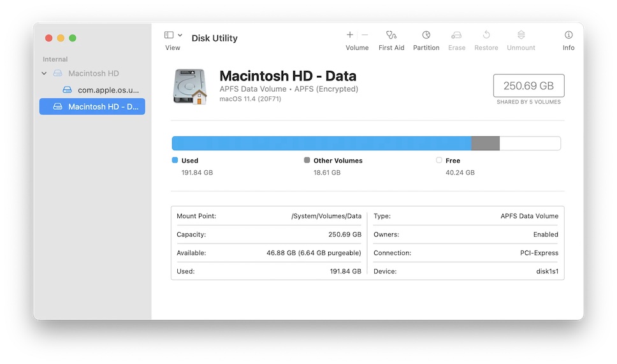The image size is (617, 364).
Task: Click the Internal sidebar section header
Action: click(x=55, y=59)
